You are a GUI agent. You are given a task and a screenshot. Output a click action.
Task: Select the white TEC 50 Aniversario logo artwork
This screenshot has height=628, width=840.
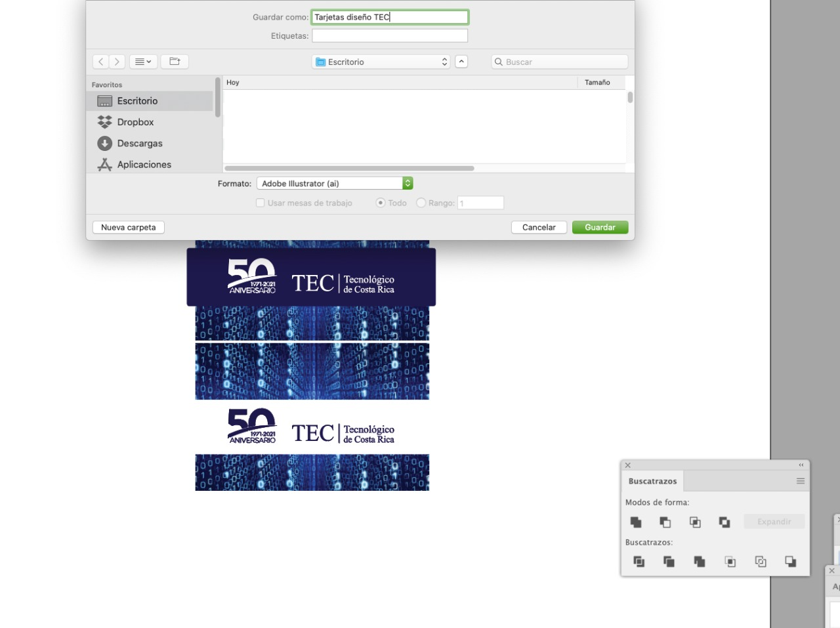coord(312,427)
